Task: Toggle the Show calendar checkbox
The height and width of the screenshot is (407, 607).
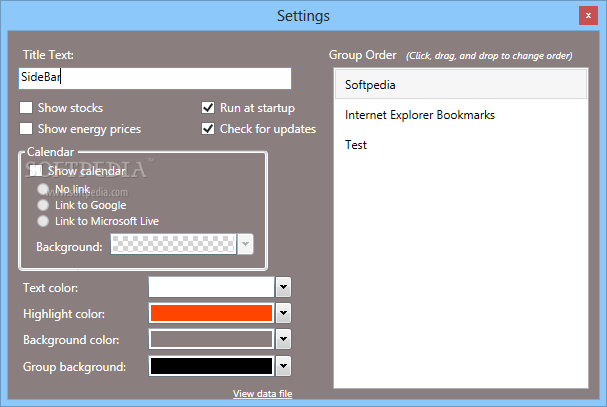Action: tap(36, 170)
